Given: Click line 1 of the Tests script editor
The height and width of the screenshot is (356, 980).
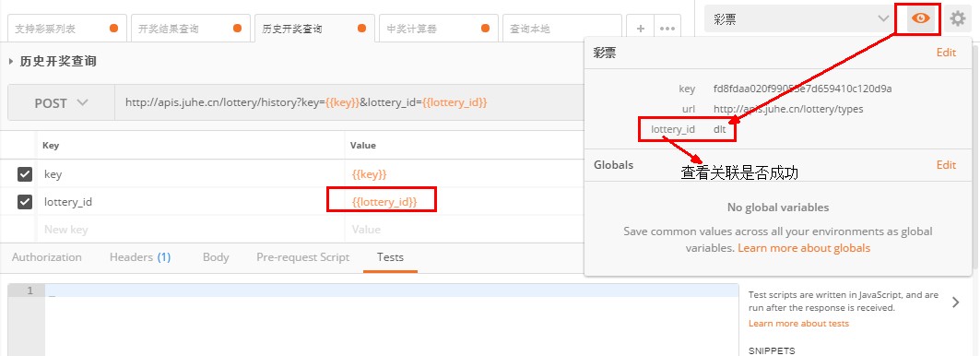Looking at the screenshot, I should (391, 291).
